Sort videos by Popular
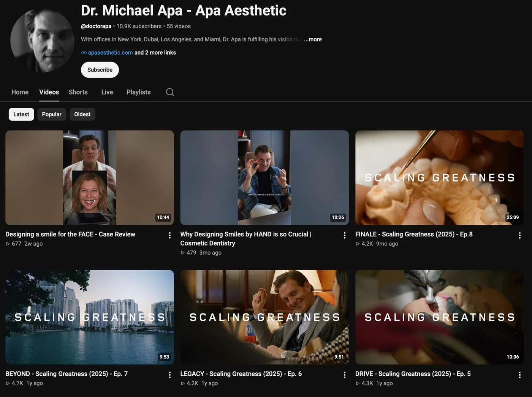Screen dimensions: 532x397 click(52, 114)
